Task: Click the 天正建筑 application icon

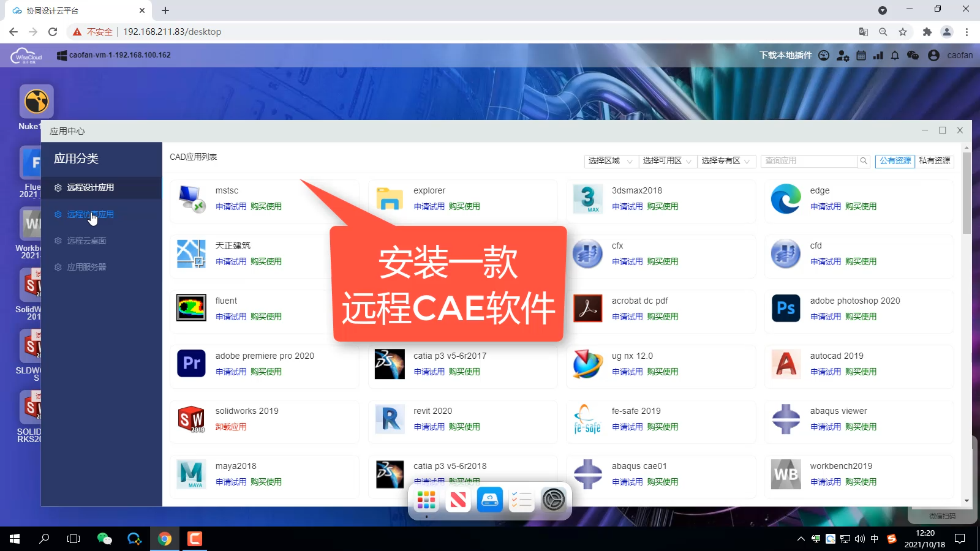Action: 192,254
